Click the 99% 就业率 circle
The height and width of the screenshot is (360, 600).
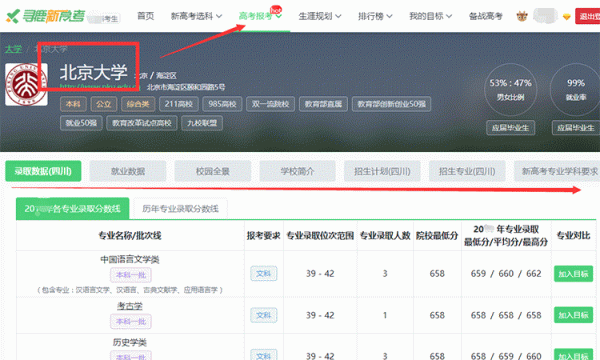[576, 90]
